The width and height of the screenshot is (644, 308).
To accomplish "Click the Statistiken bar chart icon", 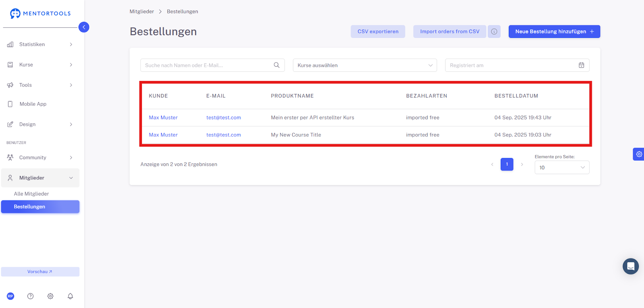I will pos(10,44).
